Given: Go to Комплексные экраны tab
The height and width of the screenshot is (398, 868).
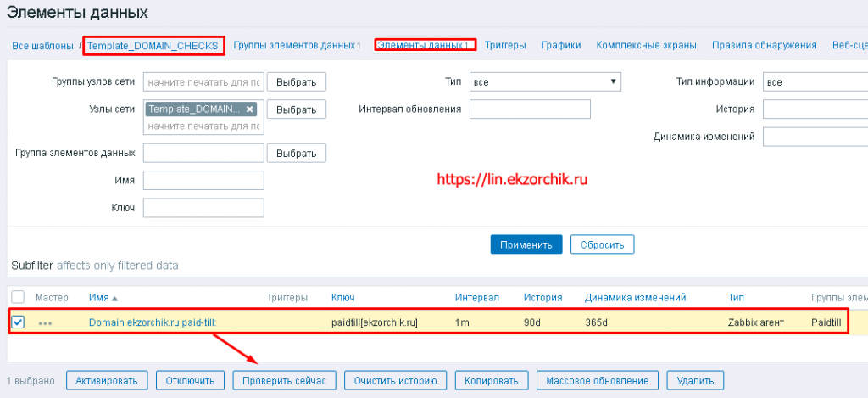Looking at the screenshot, I should 646,45.
